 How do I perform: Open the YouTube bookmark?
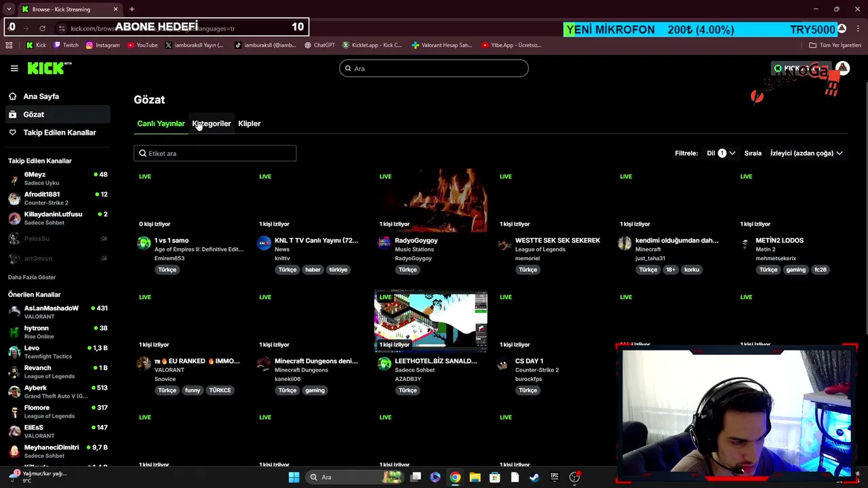click(142, 45)
